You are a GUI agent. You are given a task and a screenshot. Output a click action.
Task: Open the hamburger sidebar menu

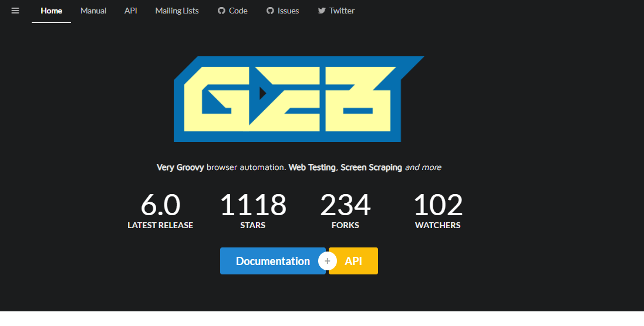click(15, 11)
